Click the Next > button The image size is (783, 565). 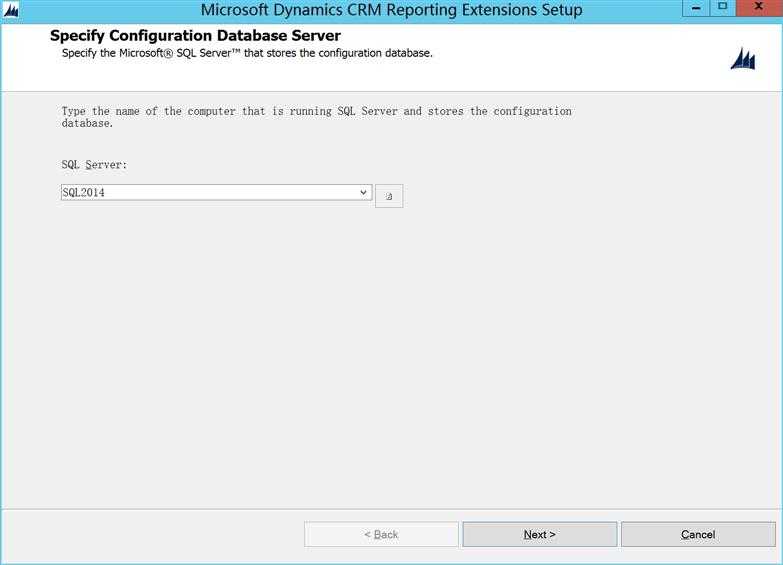click(x=540, y=535)
